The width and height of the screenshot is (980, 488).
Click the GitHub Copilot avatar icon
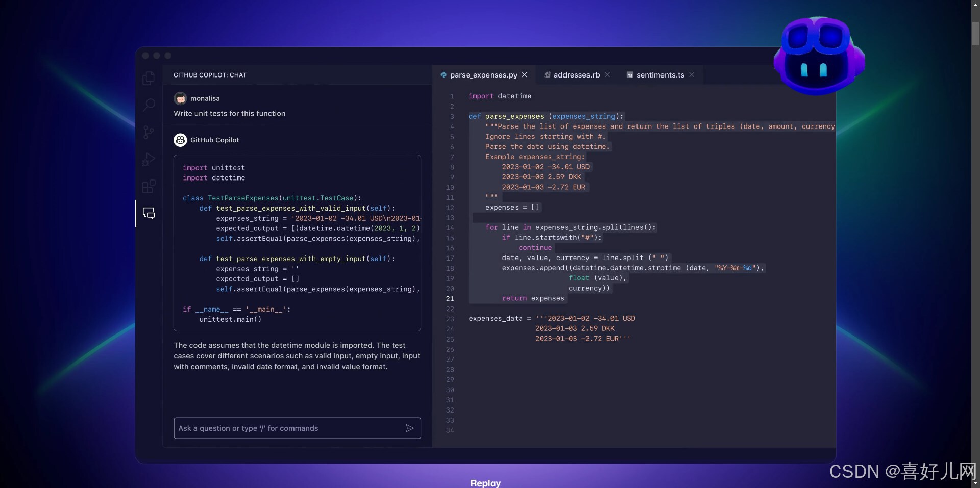pos(180,140)
